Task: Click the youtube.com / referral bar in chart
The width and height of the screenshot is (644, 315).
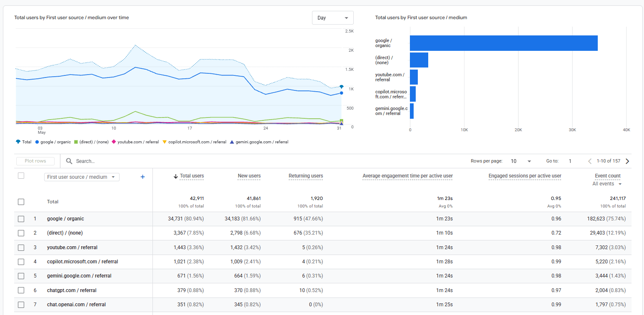Action: 414,77
